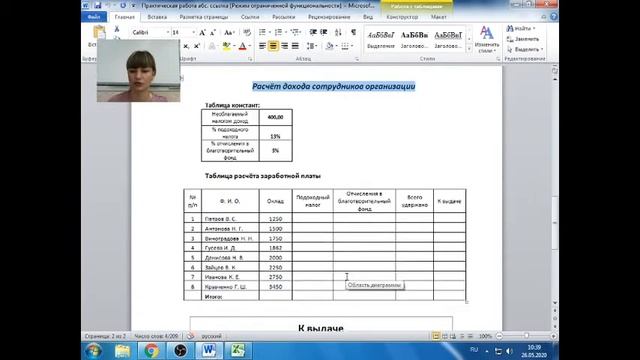Click the shading paint bucket icon

(329, 46)
